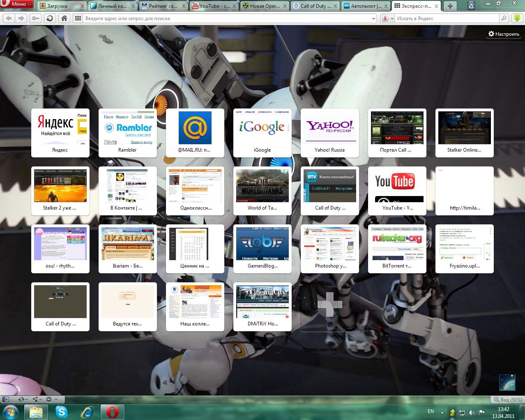Open the YouTube speed dial tile
The image size is (525, 420).
coord(397,191)
